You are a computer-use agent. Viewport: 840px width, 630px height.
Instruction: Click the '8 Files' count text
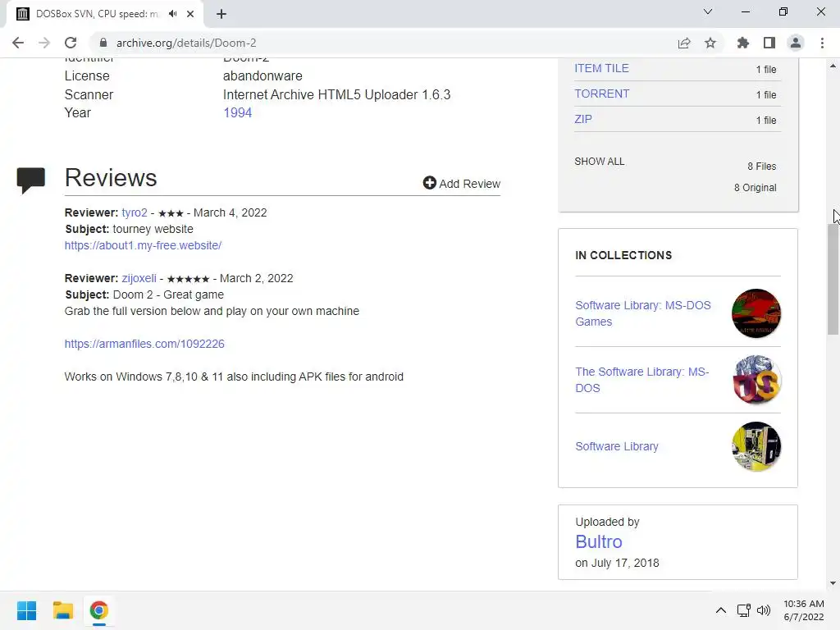click(x=762, y=167)
